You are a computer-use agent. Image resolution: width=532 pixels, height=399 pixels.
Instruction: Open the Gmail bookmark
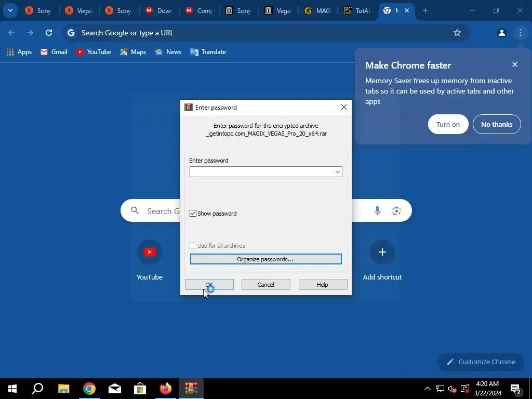tap(54, 52)
